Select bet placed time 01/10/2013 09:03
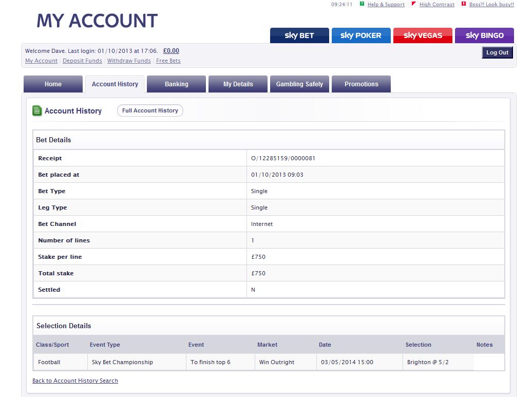Image resolution: width=532 pixels, height=397 pixels. click(277, 175)
